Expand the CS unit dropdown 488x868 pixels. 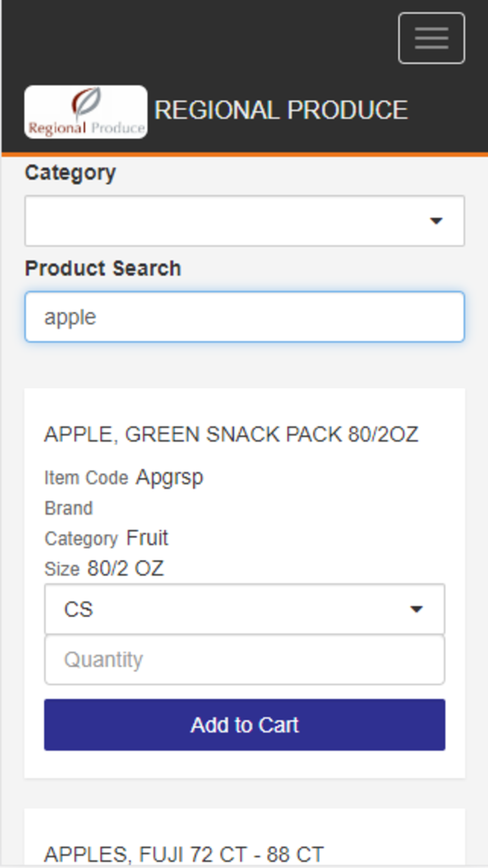[244, 609]
